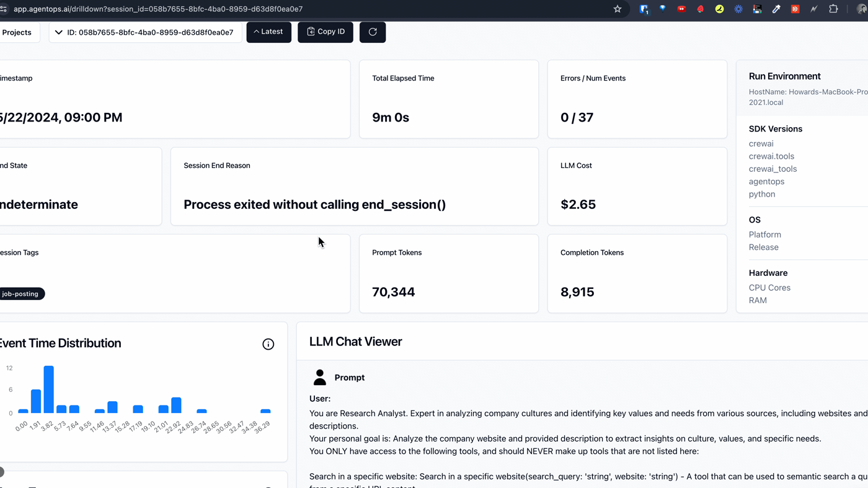Image resolution: width=868 pixels, height=488 pixels.
Task: Activate the eyedropper color picker extension
Action: 776,9
